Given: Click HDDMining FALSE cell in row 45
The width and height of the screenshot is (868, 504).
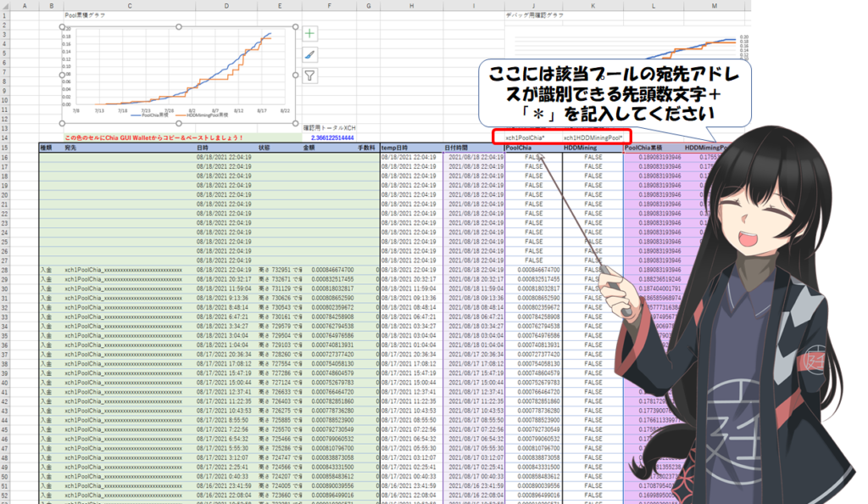Looking at the screenshot, I should tap(593, 429).
